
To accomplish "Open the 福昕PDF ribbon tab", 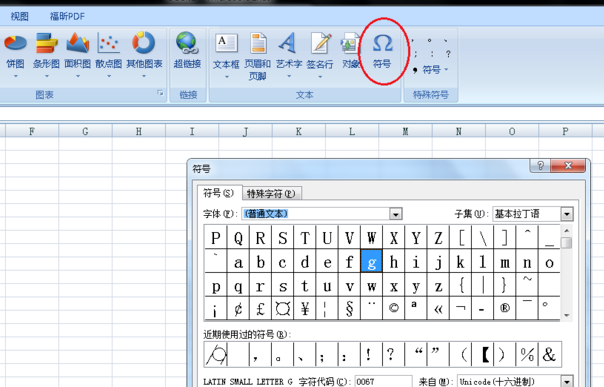I will pyautogui.click(x=67, y=17).
